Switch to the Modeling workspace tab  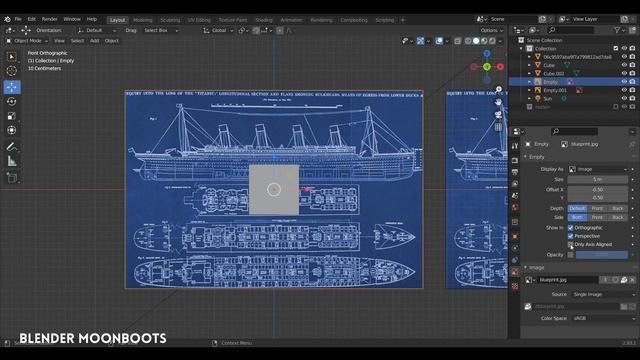[x=142, y=20]
